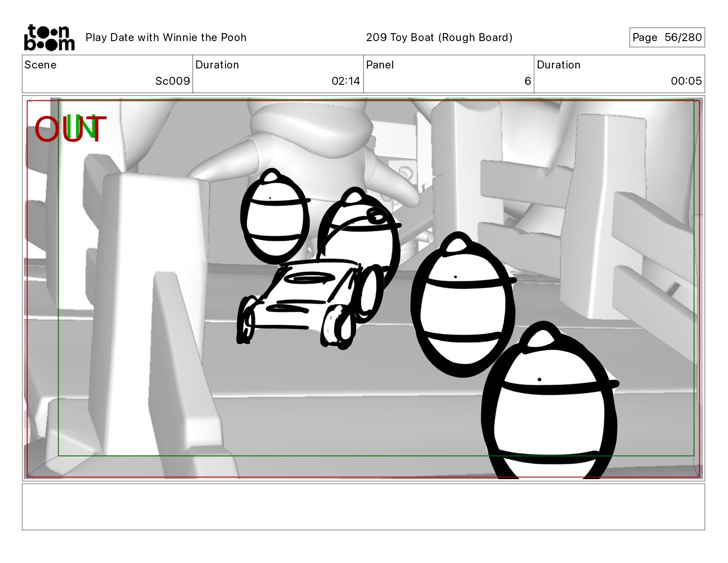The image size is (728, 563).
Task: Select the Panel 6 cell
Action: tap(448, 74)
